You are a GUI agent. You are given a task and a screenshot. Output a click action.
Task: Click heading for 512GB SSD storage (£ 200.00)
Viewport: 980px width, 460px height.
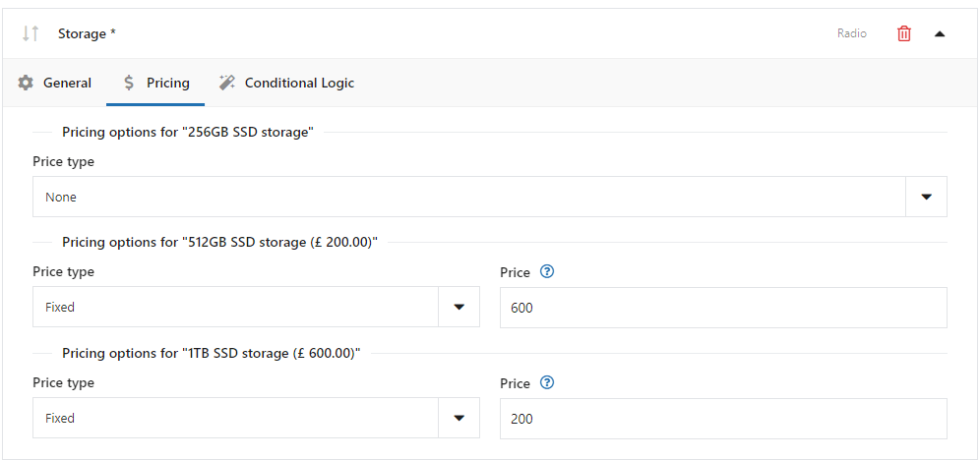[x=220, y=242]
